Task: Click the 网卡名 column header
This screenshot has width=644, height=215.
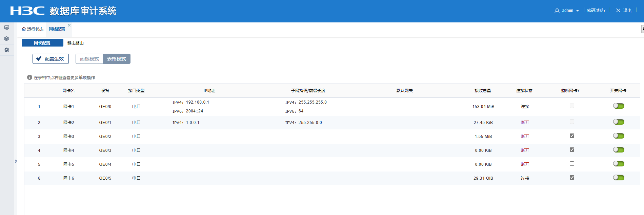Action: (x=68, y=91)
